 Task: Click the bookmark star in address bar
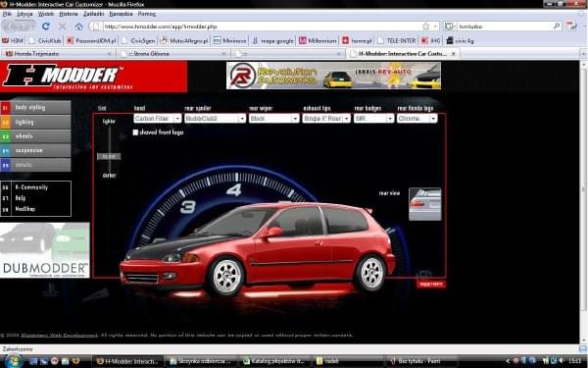click(x=426, y=26)
